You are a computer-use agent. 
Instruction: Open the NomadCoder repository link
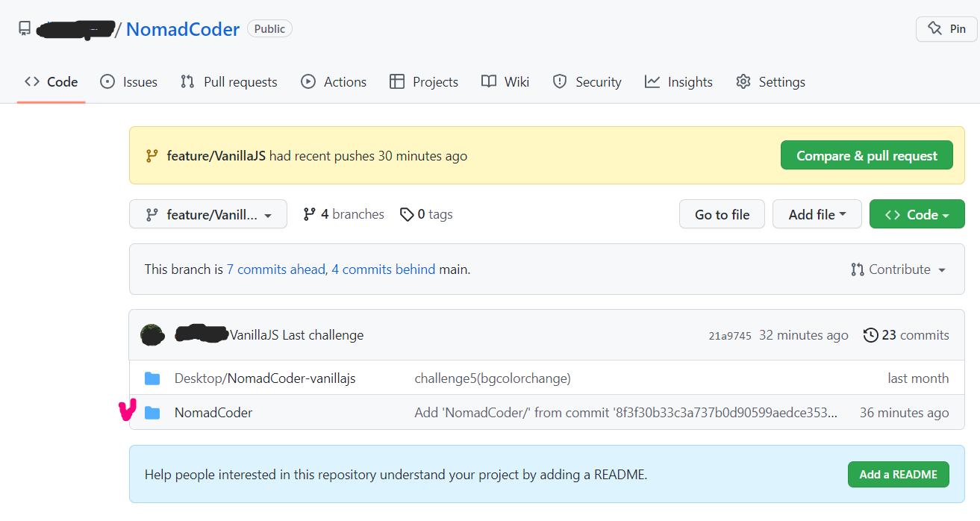[183, 29]
